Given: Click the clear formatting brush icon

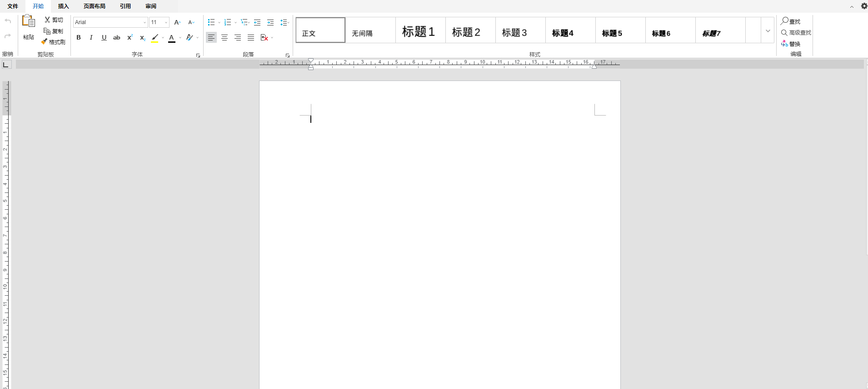Looking at the screenshot, I should [190, 38].
